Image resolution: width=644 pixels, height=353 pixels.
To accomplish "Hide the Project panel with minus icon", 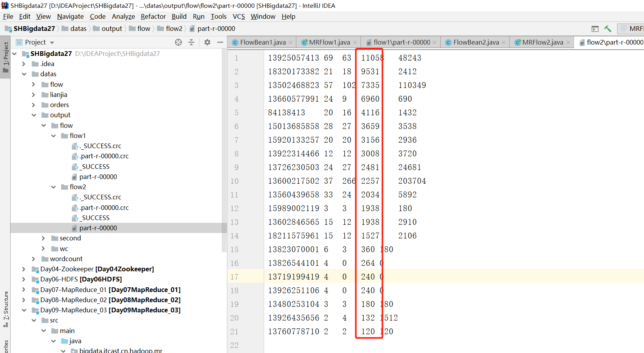I will (x=220, y=42).
